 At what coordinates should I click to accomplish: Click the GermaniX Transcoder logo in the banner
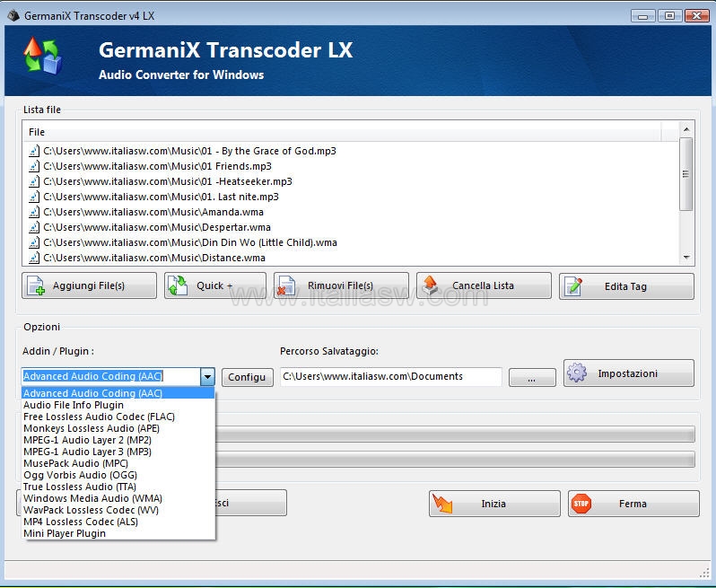click(42, 56)
